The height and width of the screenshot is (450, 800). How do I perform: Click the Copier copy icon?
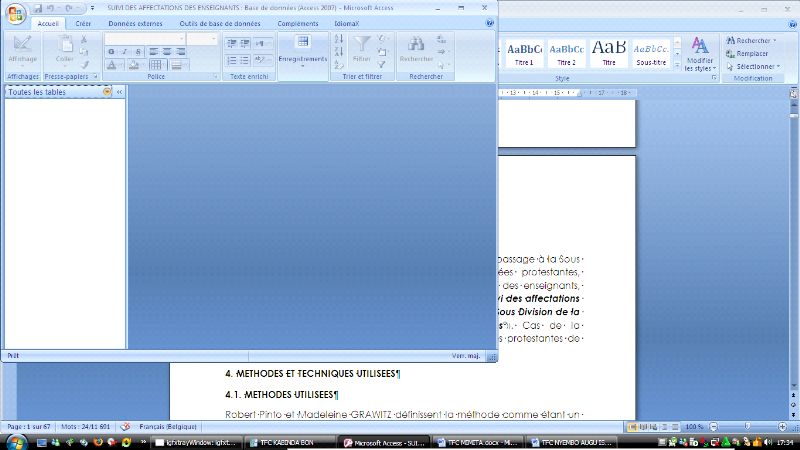pos(84,52)
